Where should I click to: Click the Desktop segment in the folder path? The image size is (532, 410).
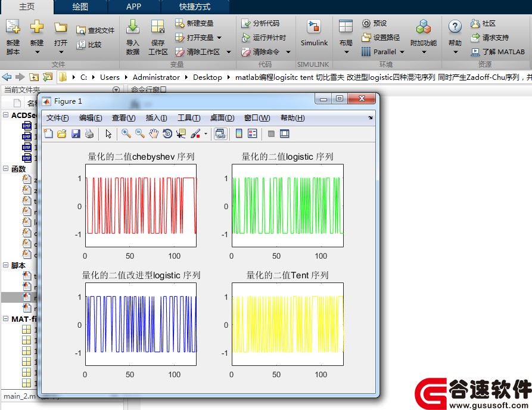tap(207, 77)
